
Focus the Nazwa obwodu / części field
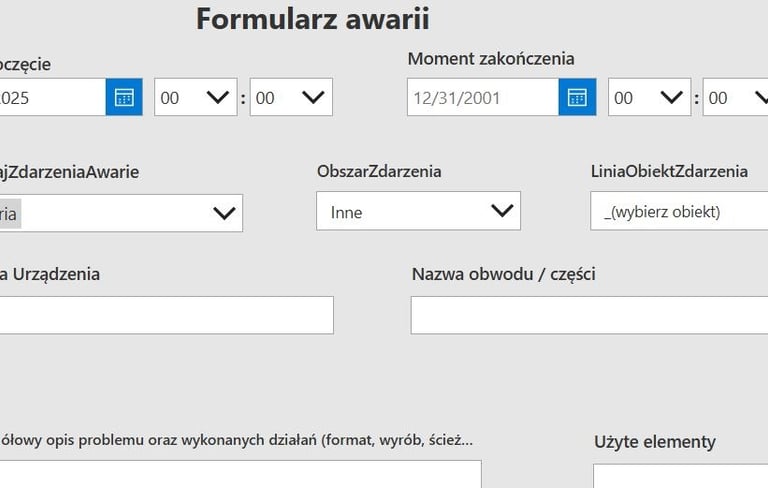point(589,315)
